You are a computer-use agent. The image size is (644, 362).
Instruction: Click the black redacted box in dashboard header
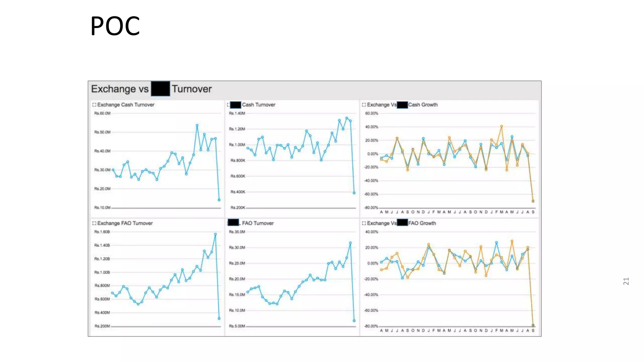[x=160, y=89]
